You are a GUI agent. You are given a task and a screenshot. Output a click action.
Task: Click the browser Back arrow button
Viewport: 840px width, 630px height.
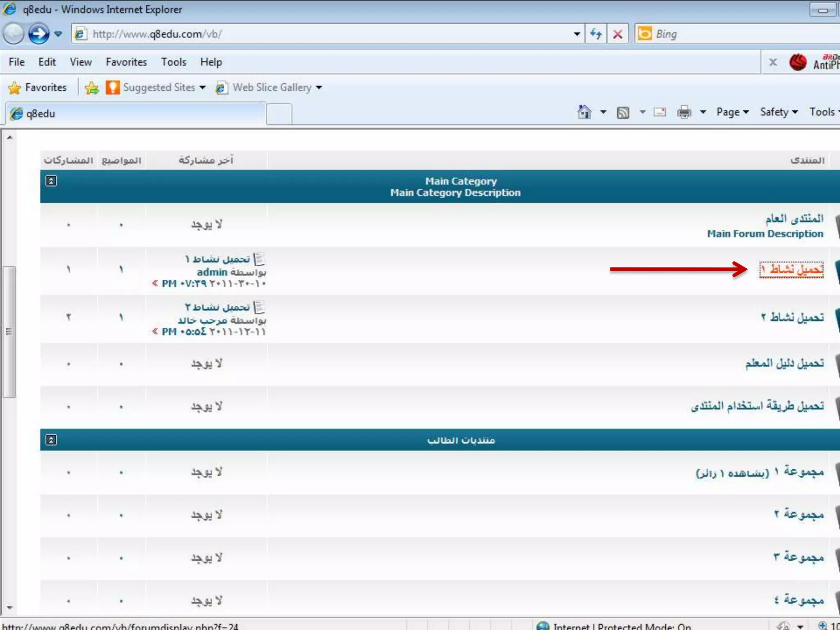tap(13, 34)
